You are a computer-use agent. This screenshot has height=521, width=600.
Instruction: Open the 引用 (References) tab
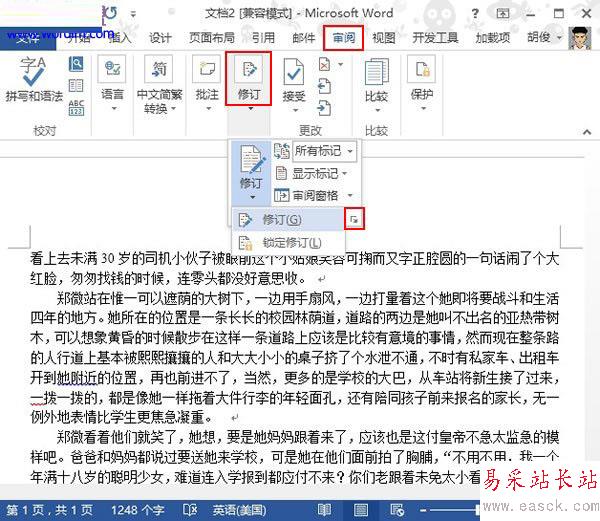pos(263,38)
